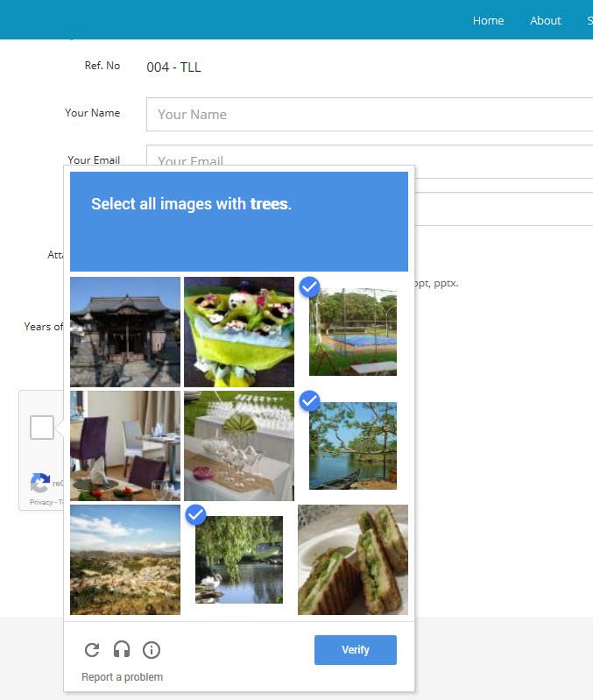Open the help info icon
Image resolution: width=593 pixels, height=700 pixels.
coord(152,650)
